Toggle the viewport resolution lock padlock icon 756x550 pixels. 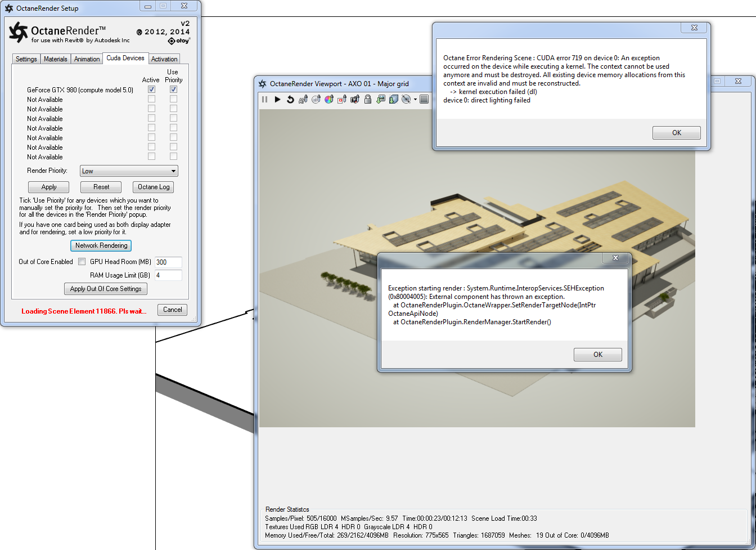click(368, 100)
